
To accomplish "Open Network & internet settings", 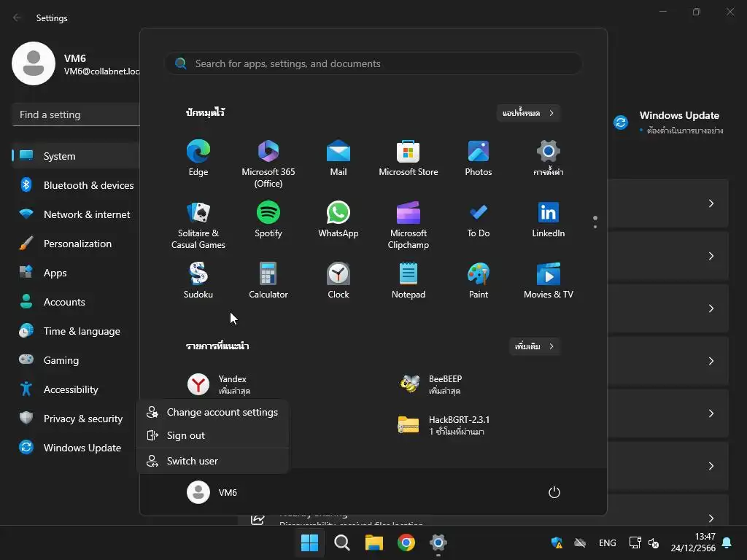I will point(76,214).
